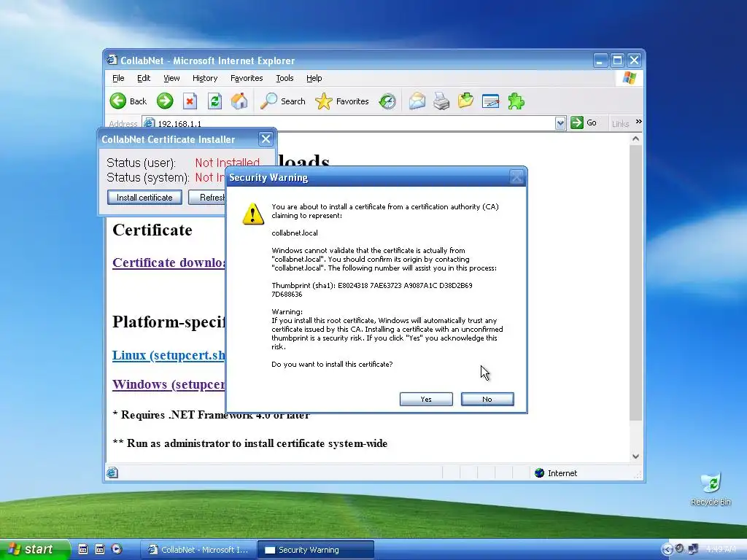
Task: Click the IE page icon in status bar
Action: coord(112,472)
